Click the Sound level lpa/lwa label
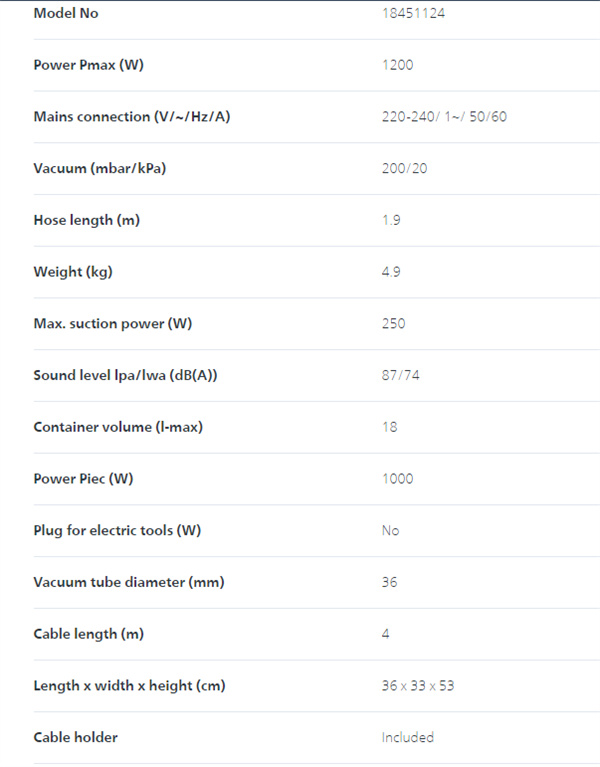This screenshot has height=767, width=600. pos(125,375)
